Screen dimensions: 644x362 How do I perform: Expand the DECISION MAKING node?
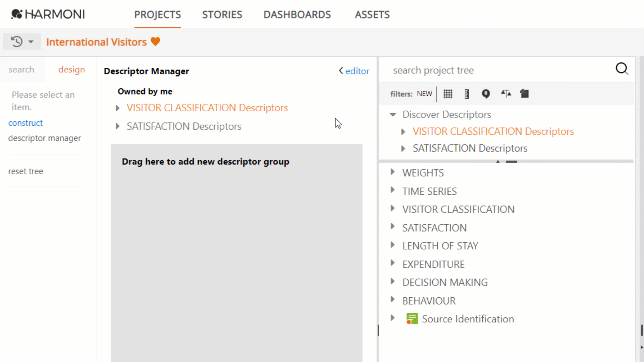[392, 281]
